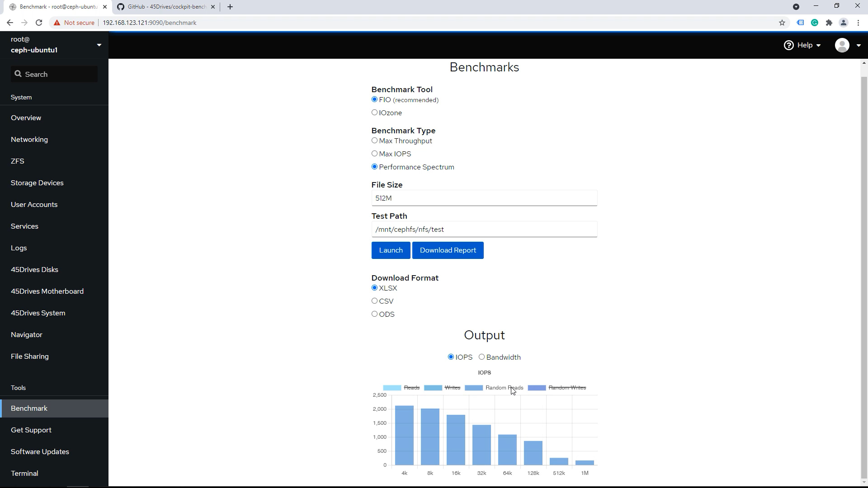Click the 4k bar in IOPS chart
Screen dimensions: 868x488
click(404, 435)
